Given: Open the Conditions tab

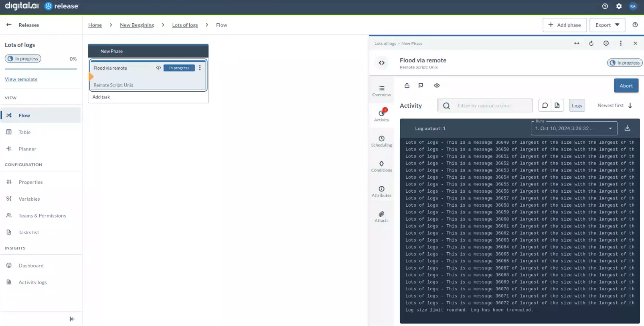Looking at the screenshot, I should [381, 166].
